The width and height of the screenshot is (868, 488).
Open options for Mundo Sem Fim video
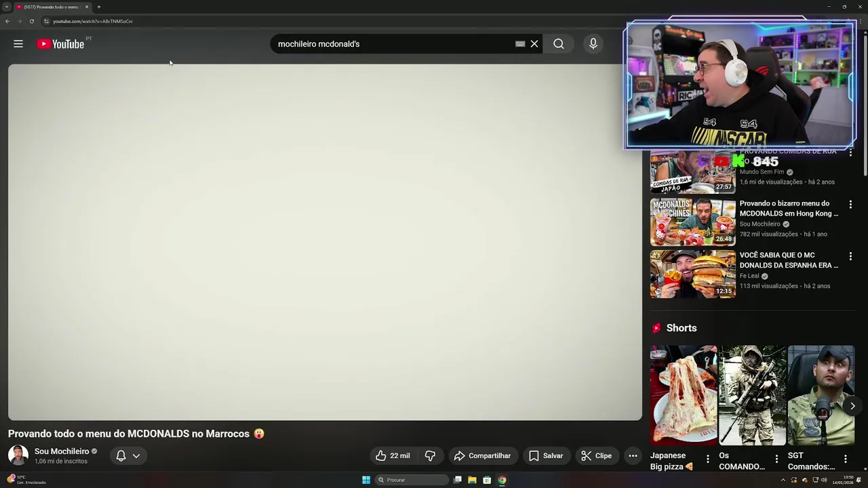pos(850,152)
